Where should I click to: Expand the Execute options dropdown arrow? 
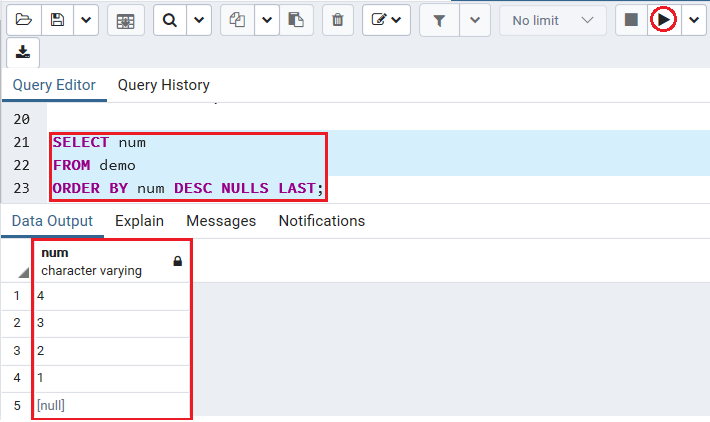click(x=694, y=20)
